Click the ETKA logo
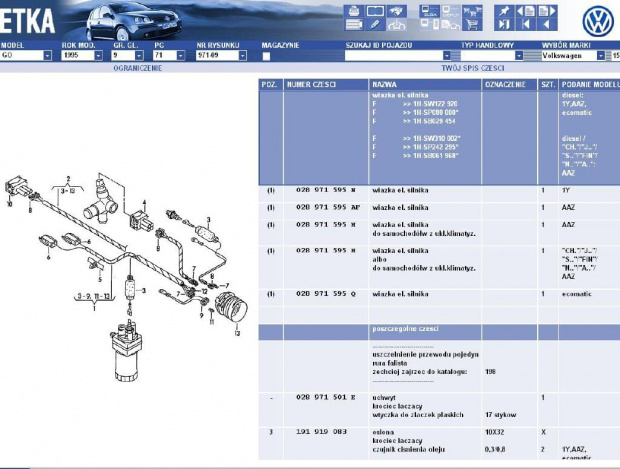The height and width of the screenshot is (469, 620). coord(27,21)
